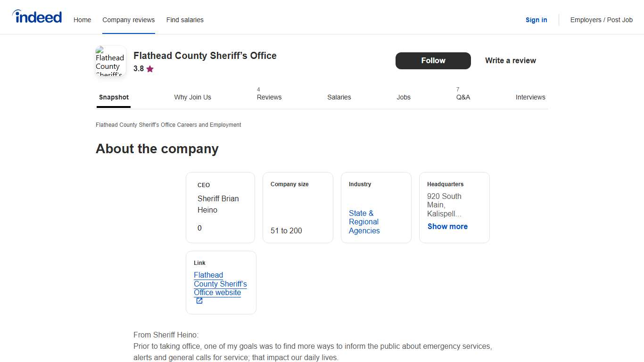Screen dimensions: 644x362
Task: Click Employers / Post Job
Action: pos(601,20)
